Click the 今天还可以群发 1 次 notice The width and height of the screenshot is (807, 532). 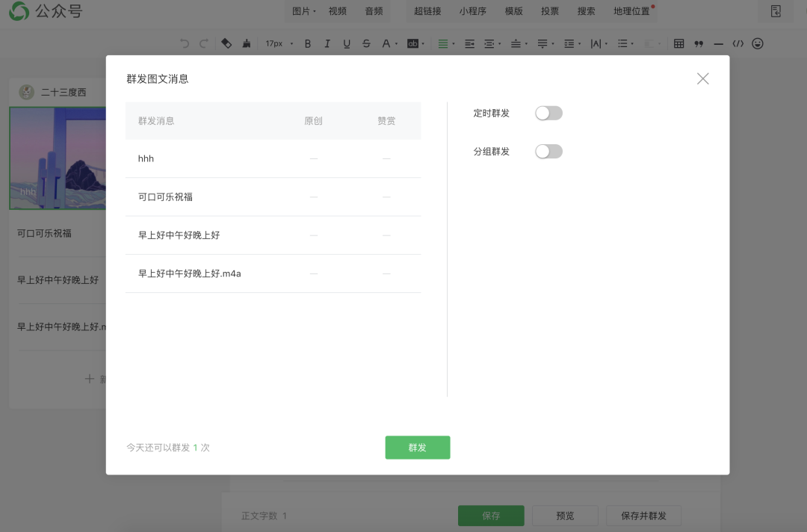point(168,448)
